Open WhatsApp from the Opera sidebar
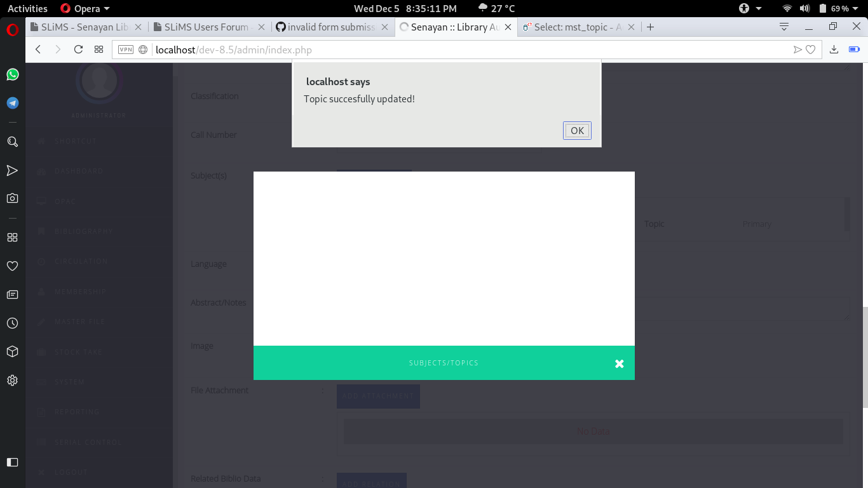 click(12, 74)
